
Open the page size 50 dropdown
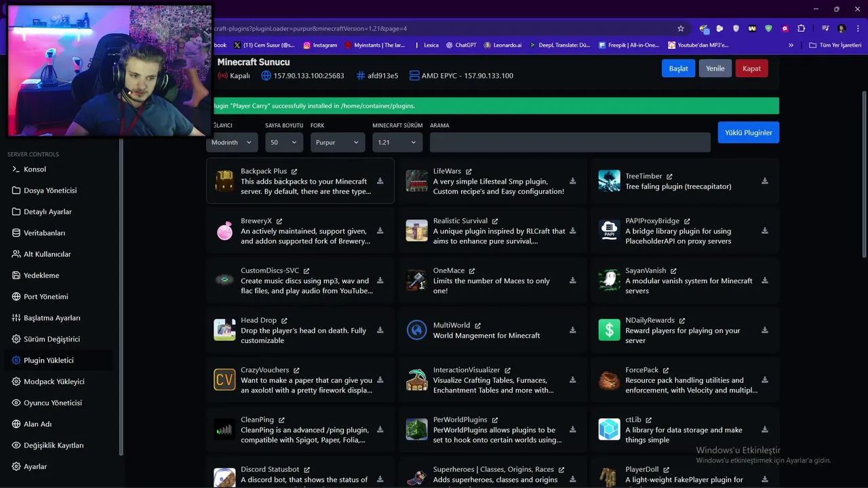284,142
